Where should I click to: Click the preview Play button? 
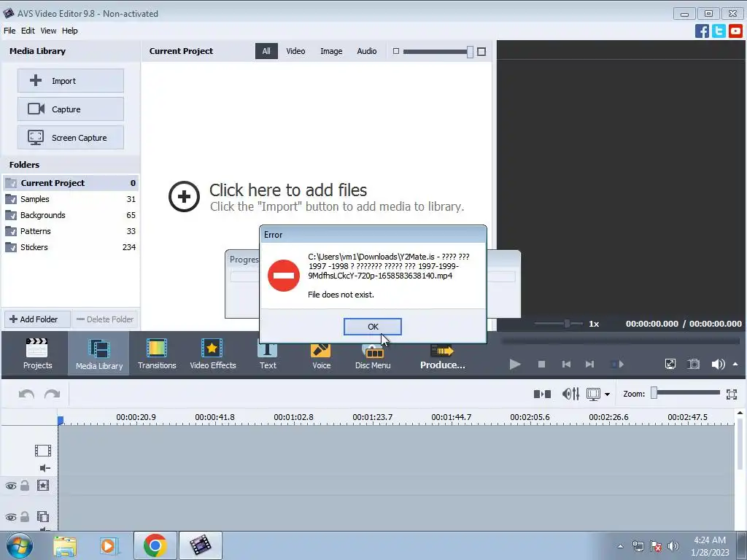click(x=515, y=365)
